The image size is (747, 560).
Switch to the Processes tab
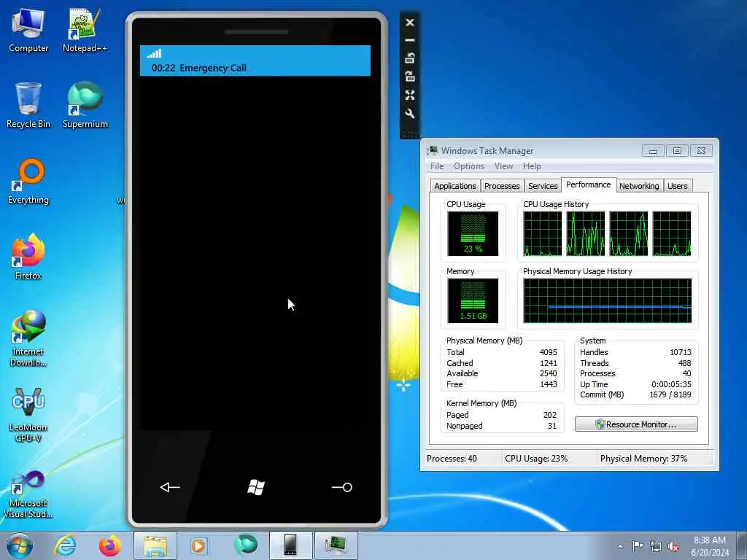point(502,186)
